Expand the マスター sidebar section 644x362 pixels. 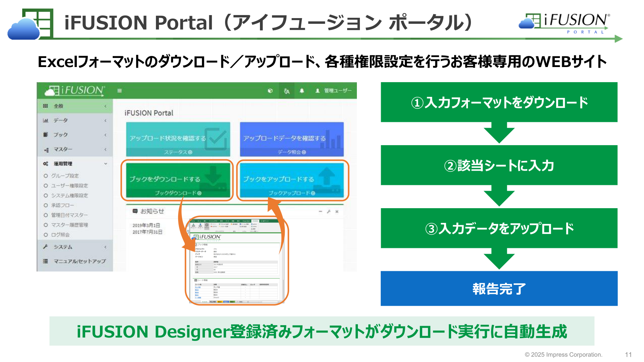point(75,149)
